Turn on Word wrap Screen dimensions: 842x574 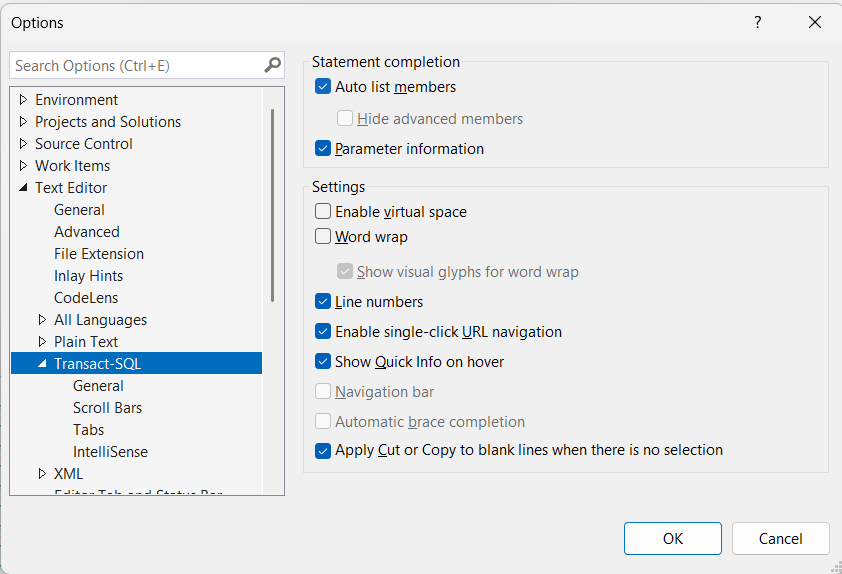tap(323, 236)
